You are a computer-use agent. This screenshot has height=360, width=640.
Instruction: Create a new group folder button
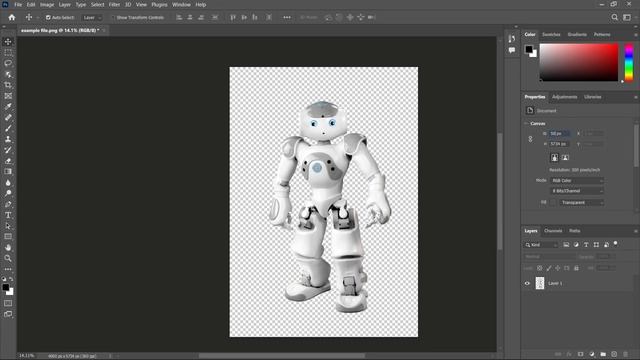603,354
